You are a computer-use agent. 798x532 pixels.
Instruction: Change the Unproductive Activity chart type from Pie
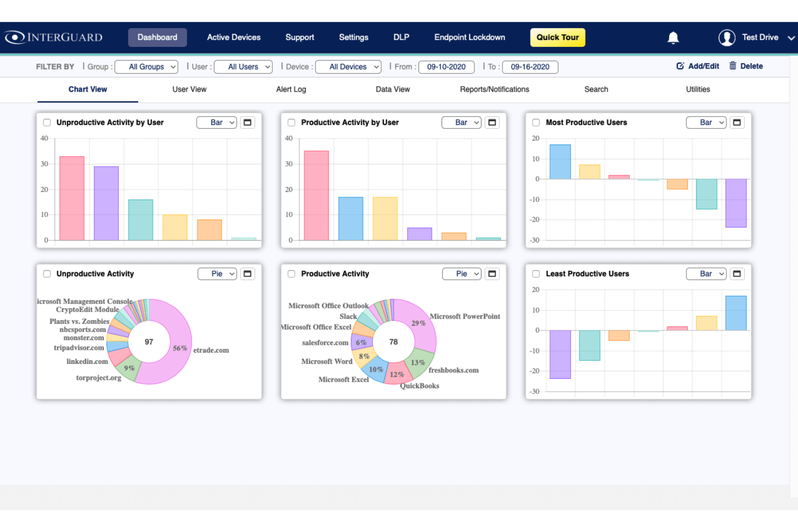[x=217, y=274]
